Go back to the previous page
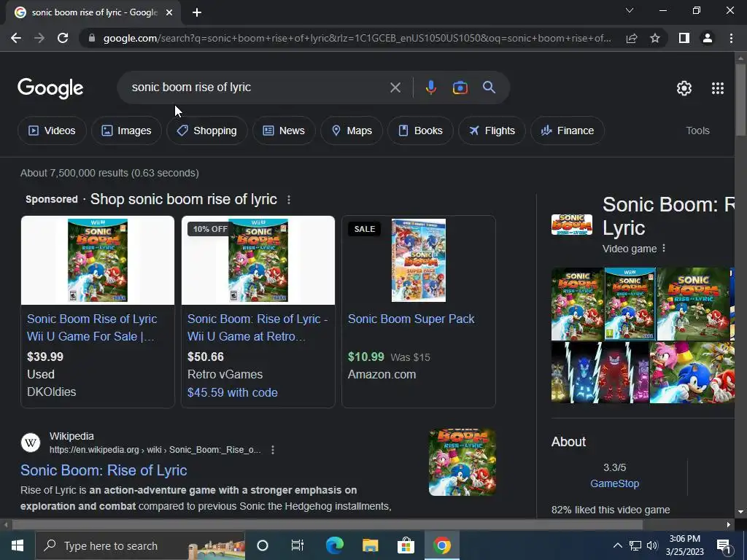This screenshot has height=560, width=747. [x=16, y=38]
